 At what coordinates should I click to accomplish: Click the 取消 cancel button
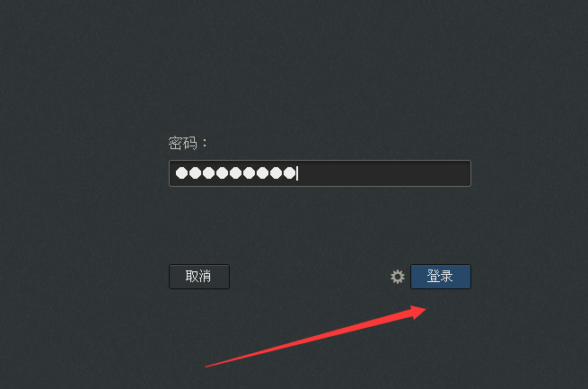199,277
